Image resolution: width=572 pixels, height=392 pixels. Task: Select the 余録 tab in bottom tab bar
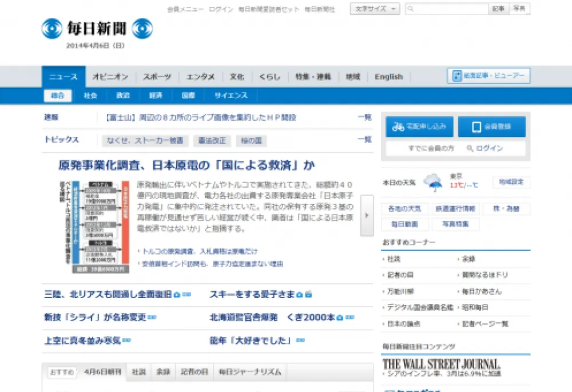tap(163, 372)
